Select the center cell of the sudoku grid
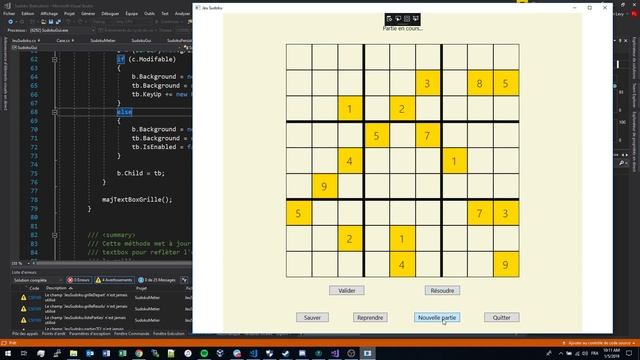The width and height of the screenshot is (640, 360). (x=402, y=161)
